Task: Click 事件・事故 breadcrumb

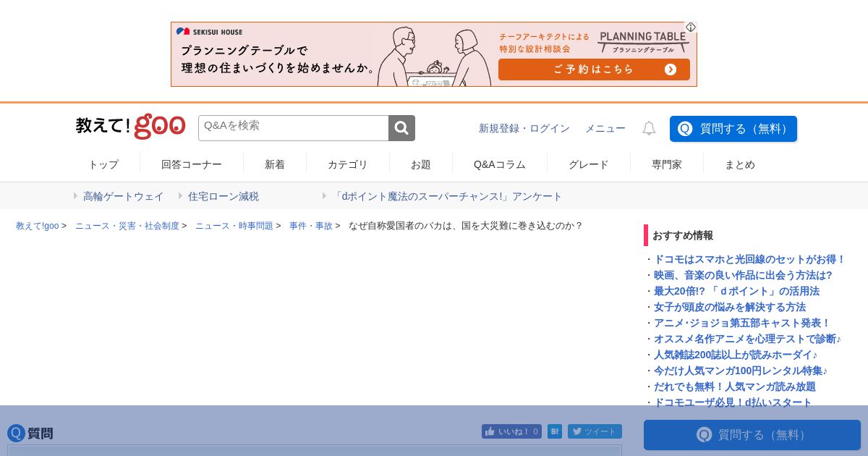Action: point(311,226)
